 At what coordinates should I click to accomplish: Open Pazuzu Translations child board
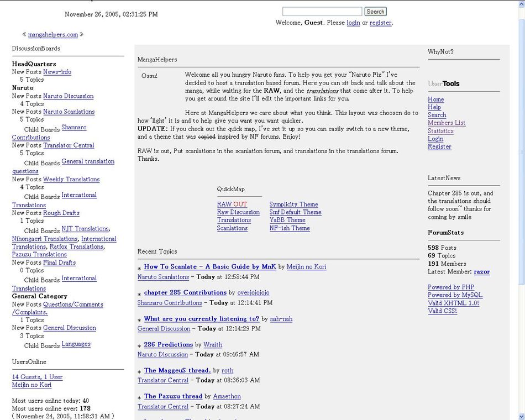[x=39, y=255]
